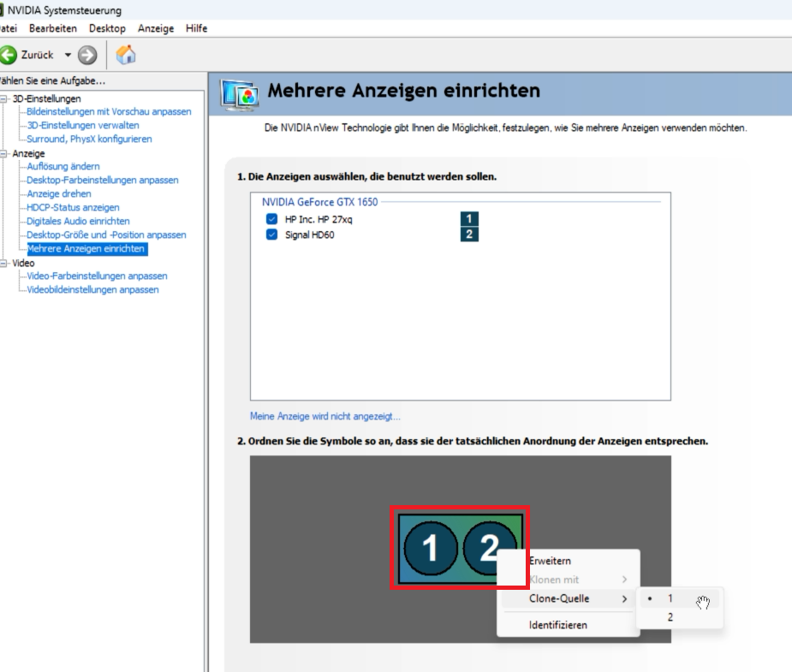Viewport: 792px width, 672px height.
Task: Select display circle 2 in arrangement area
Action: [x=489, y=547]
